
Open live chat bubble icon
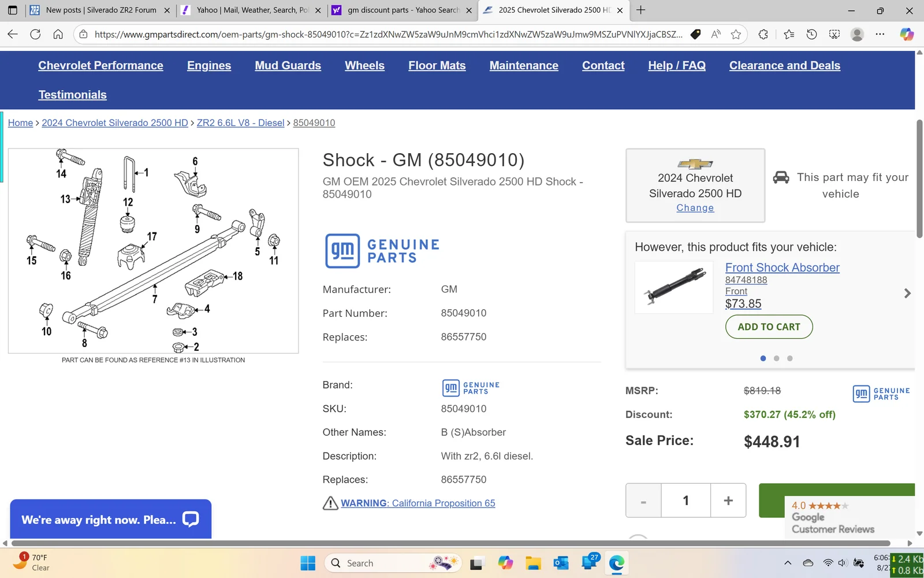tap(191, 519)
